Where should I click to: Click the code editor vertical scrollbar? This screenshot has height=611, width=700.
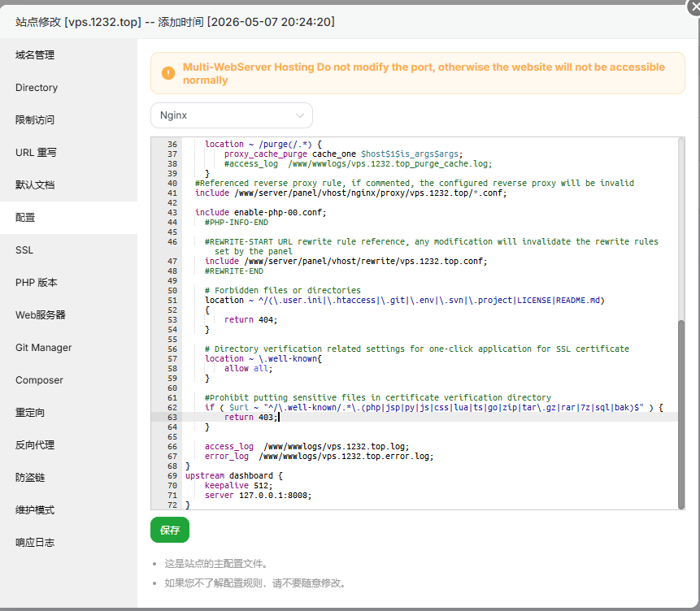tap(680, 414)
